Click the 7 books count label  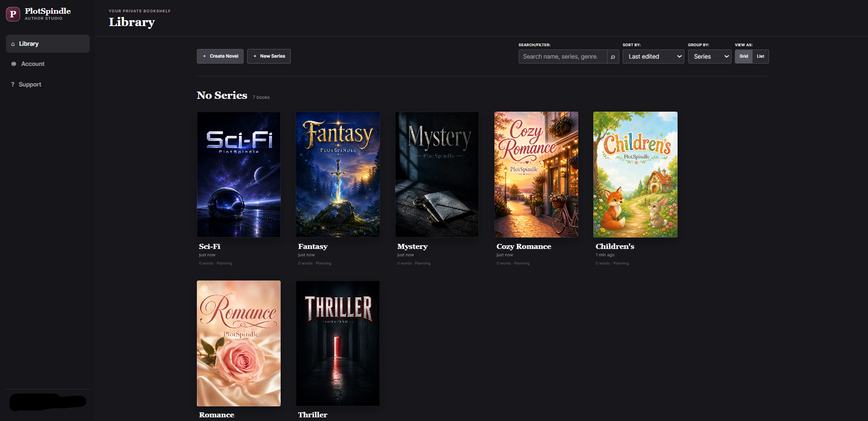(261, 97)
